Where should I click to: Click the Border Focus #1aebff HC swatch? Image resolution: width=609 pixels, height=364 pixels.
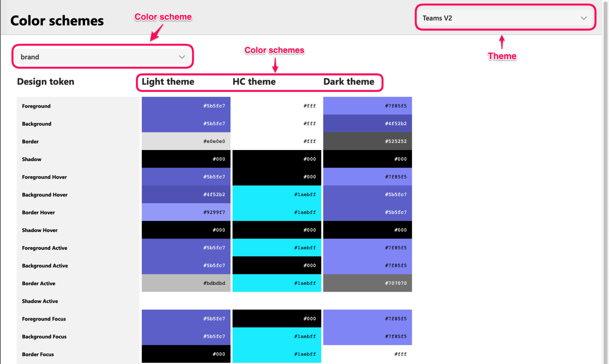(277, 354)
